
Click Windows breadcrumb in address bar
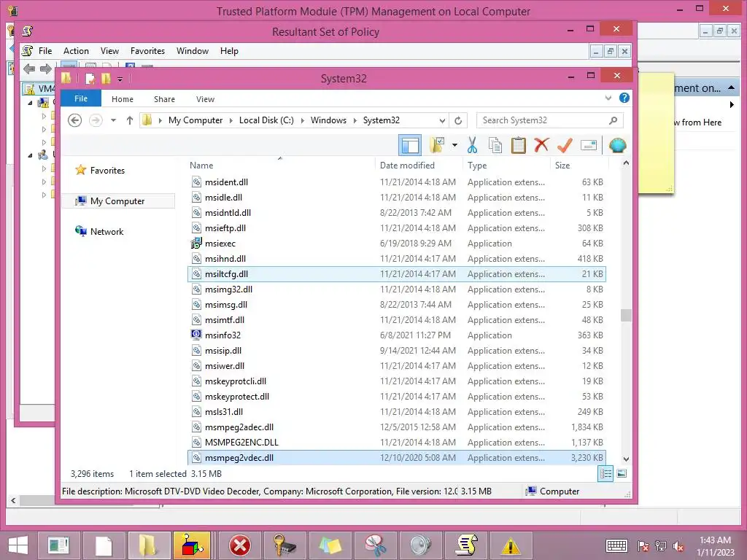pos(328,120)
